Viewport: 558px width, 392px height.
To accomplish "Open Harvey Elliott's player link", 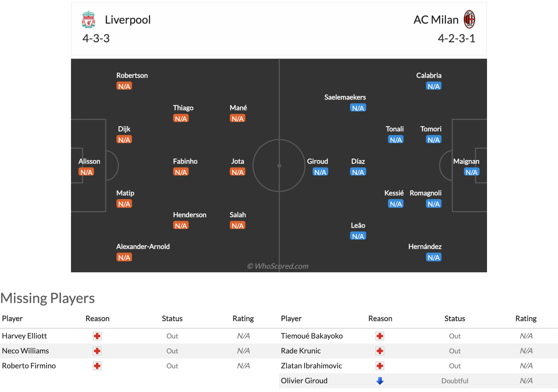I will pos(24,336).
